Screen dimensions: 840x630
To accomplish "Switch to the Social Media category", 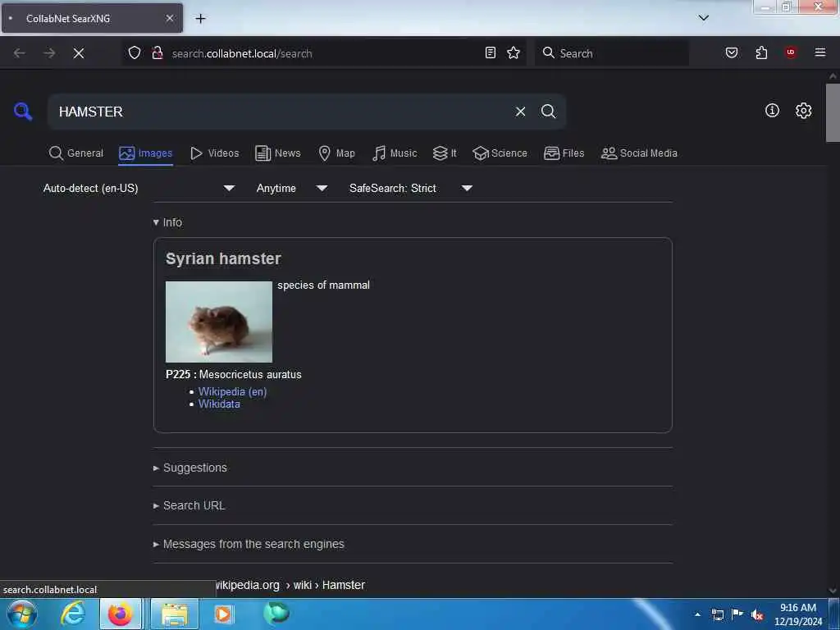I will (639, 153).
